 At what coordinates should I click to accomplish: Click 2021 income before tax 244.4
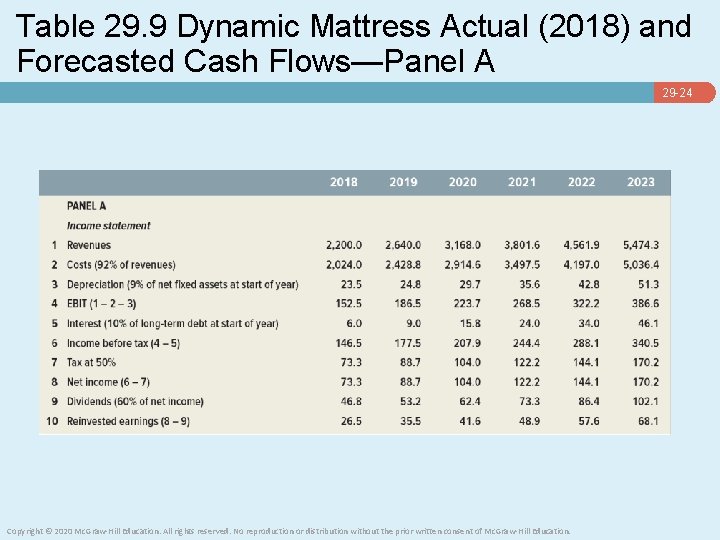tap(527, 343)
